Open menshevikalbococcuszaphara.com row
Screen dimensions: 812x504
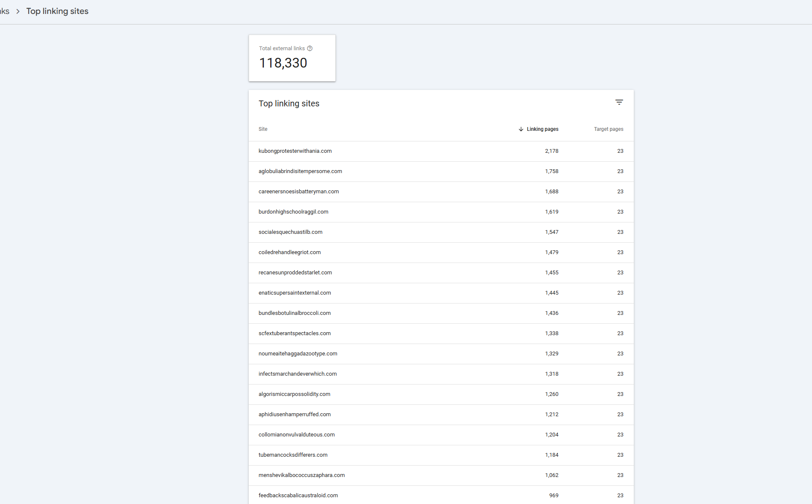click(x=301, y=475)
